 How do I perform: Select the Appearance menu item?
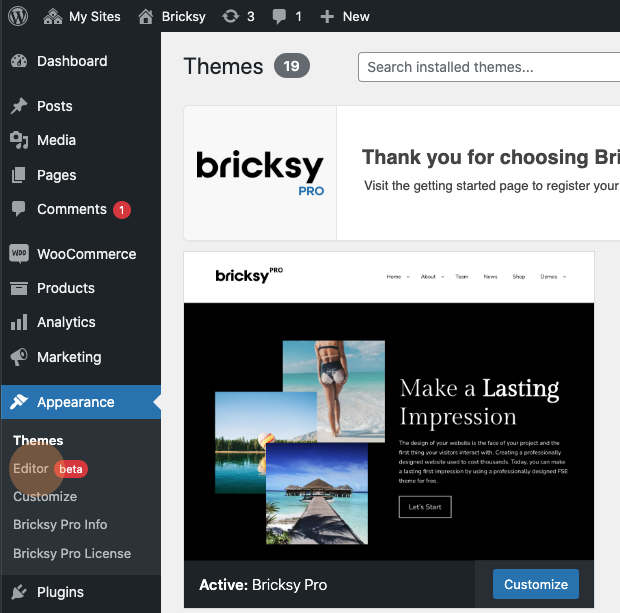81,402
